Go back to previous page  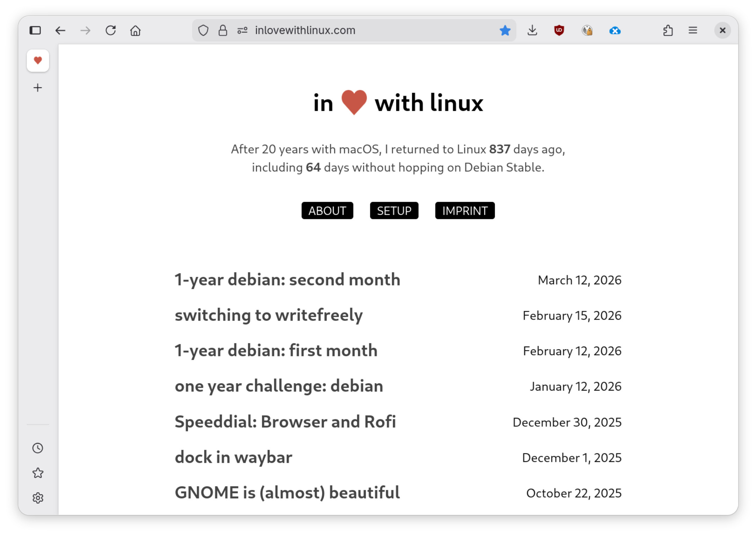pyautogui.click(x=60, y=30)
